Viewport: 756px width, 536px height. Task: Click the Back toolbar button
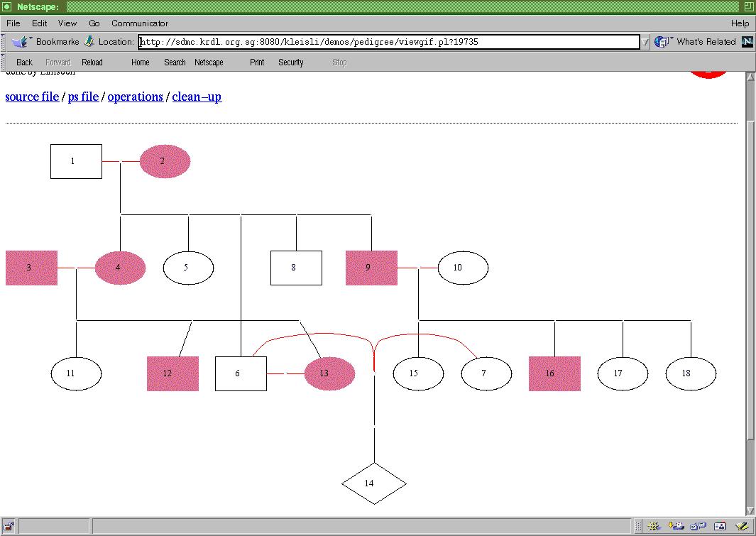pyautogui.click(x=24, y=62)
